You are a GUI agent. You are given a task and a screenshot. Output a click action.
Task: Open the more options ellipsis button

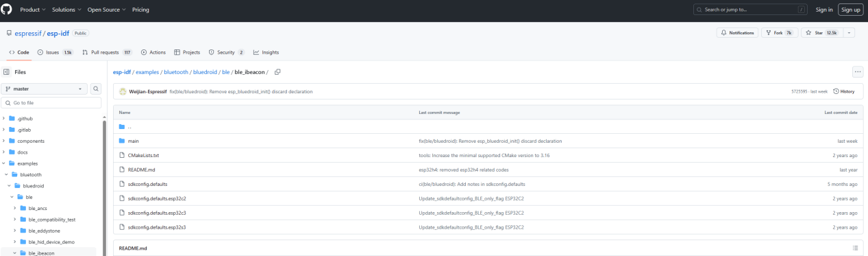[x=857, y=72]
